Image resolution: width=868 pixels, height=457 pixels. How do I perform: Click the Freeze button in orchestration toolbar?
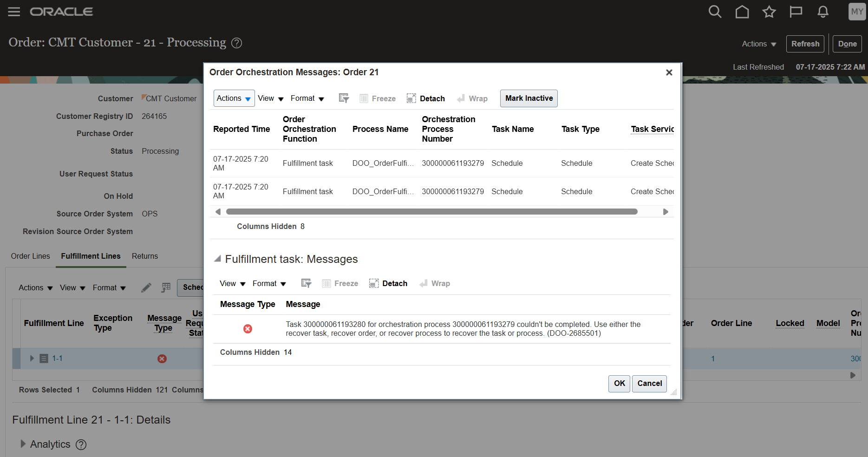[378, 98]
